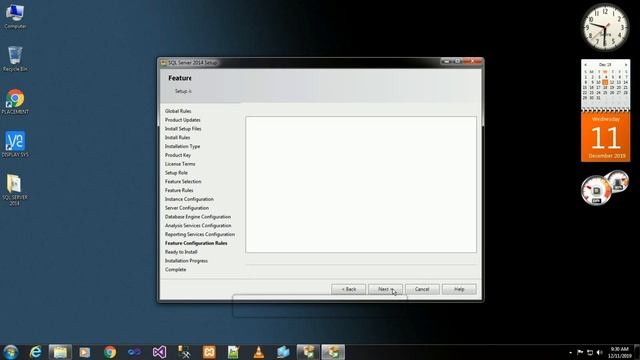
Task: Select the Feature Selection step
Action: click(x=183, y=181)
